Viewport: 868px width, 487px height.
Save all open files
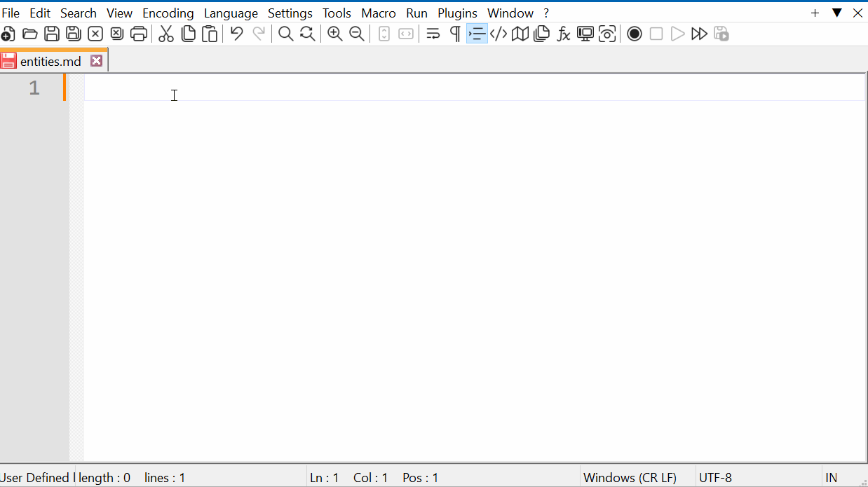click(x=73, y=33)
